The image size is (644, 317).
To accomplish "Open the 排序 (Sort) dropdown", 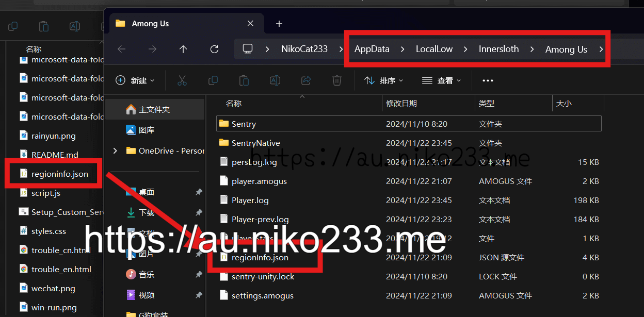I will click(383, 80).
